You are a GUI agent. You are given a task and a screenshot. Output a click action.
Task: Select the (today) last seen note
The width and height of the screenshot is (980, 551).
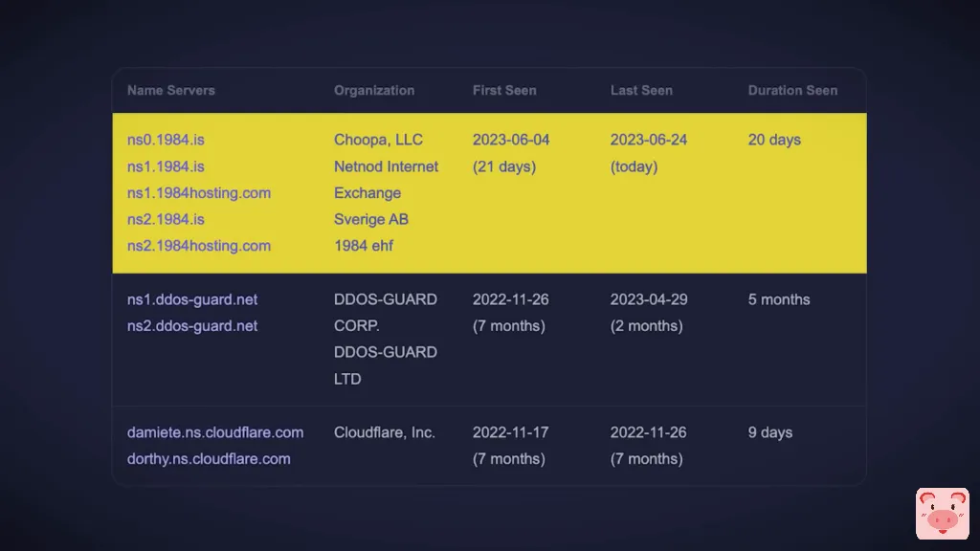pyautogui.click(x=634, y=166)
